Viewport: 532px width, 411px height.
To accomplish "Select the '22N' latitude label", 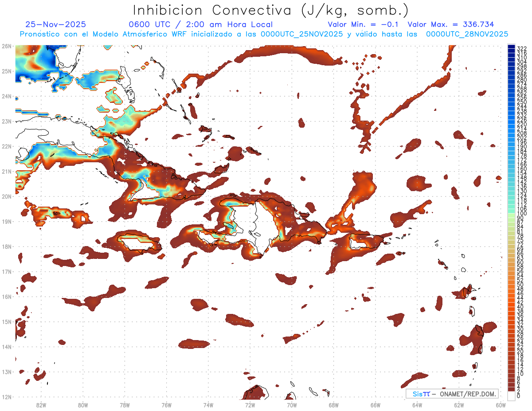I will click(x=7, y=146).
